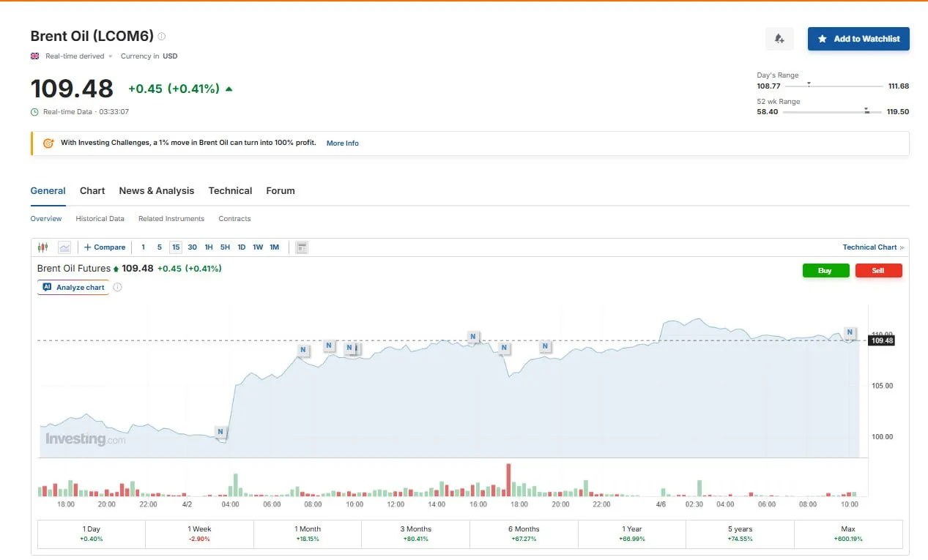Click the green Buy button
Viewport: 928px width, 560px height.
[x=825, y=271]
